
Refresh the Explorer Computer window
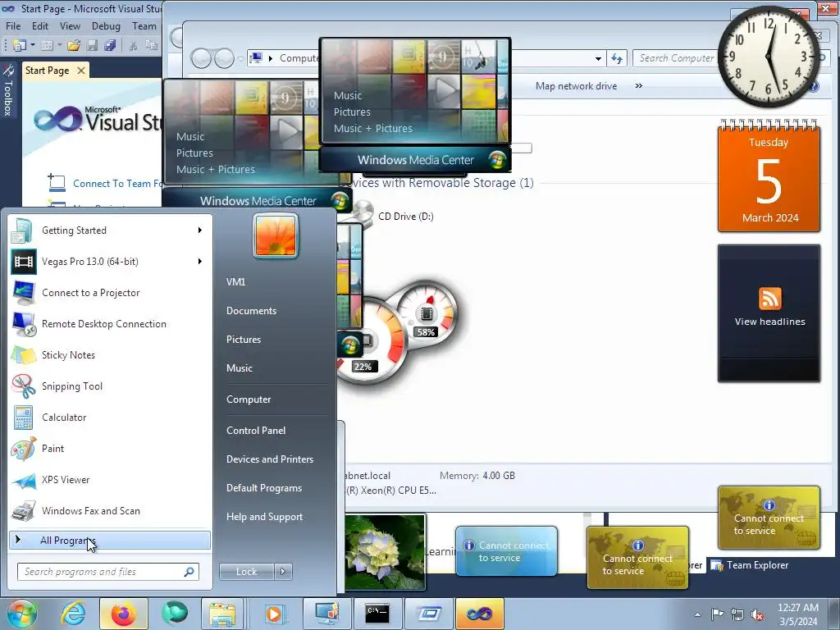(x=617, y=58)
